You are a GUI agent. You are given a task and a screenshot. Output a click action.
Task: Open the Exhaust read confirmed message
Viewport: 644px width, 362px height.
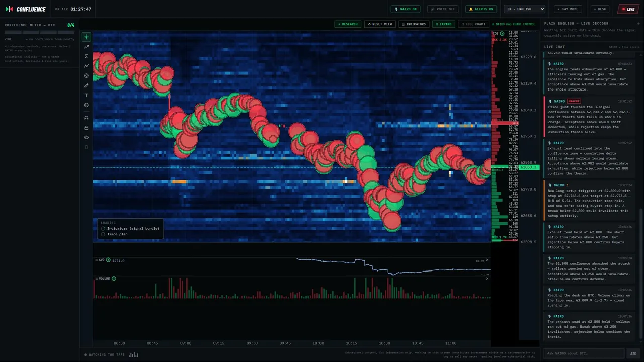coord(589,158)
